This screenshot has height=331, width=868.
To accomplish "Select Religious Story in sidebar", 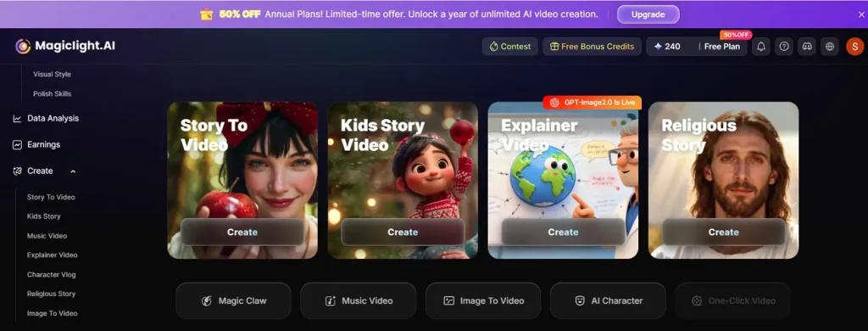I will click(51, 294).
